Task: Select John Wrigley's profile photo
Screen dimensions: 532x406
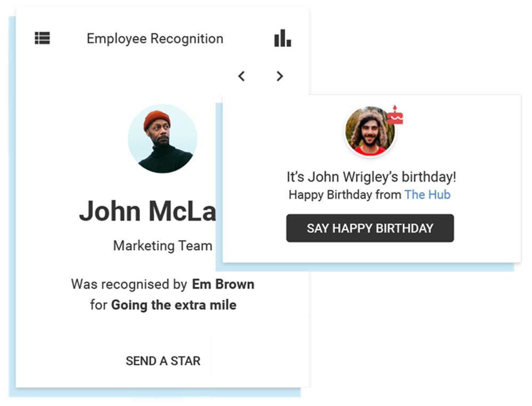Action: (370, 131)
